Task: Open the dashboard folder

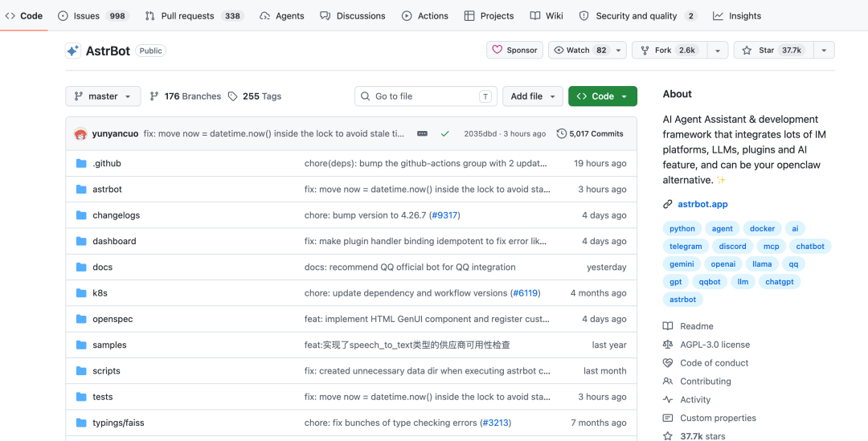Action: click(114, 241)
